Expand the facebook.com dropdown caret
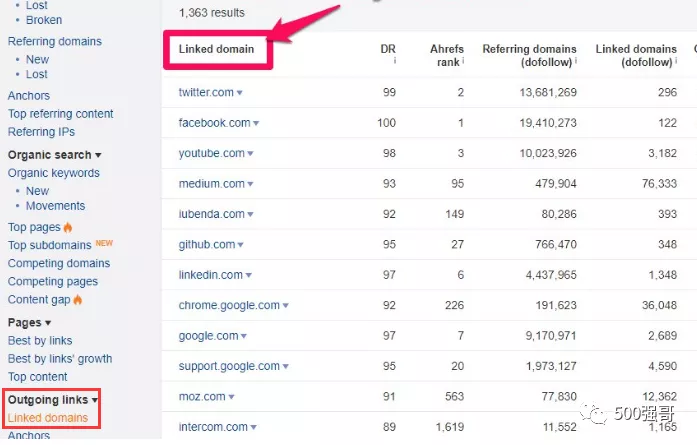The image size is (697, 445). pos(256,124)
